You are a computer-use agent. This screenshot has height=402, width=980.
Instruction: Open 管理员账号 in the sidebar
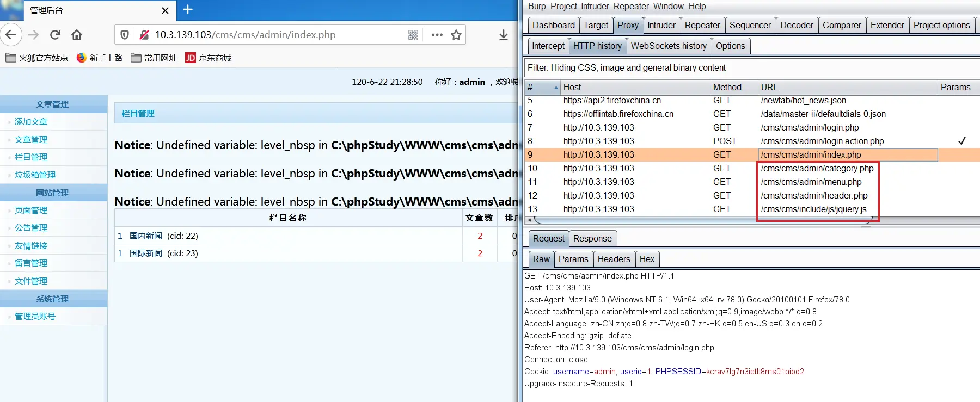pos(35,317)
